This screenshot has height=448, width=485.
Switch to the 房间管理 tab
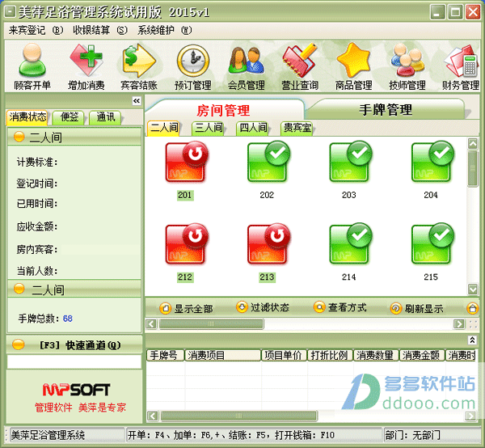tap(223, 110)
